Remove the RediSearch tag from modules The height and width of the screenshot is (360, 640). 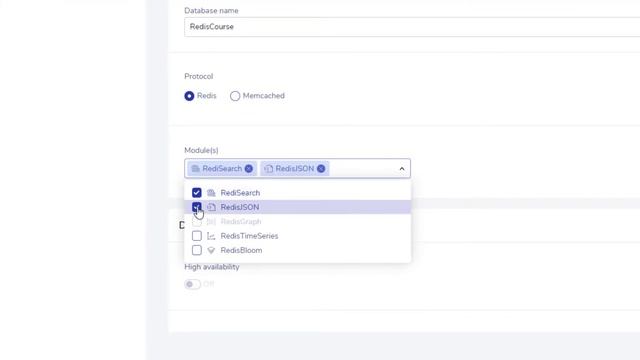tap(249, 169)
